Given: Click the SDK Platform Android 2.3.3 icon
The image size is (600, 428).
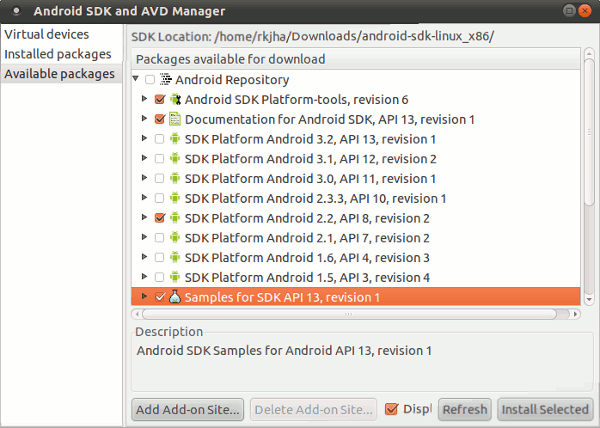Looking at the screenshot, I should [175, 198].
